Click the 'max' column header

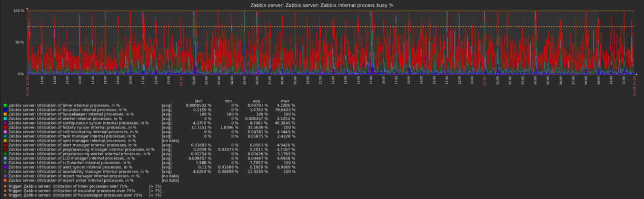tap(285, 101)
